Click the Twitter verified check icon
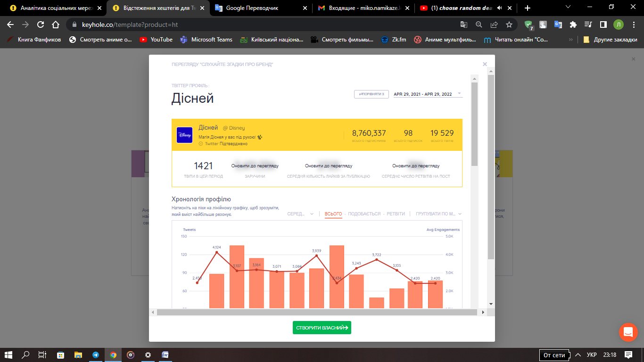Screen dimensions: 644x362 pos(201,143)
